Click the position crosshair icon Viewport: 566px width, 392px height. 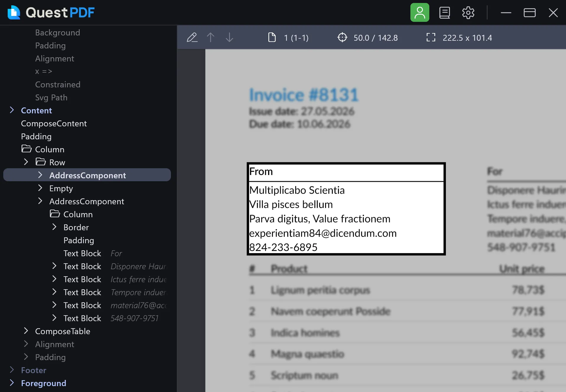[x=342, y=37]
